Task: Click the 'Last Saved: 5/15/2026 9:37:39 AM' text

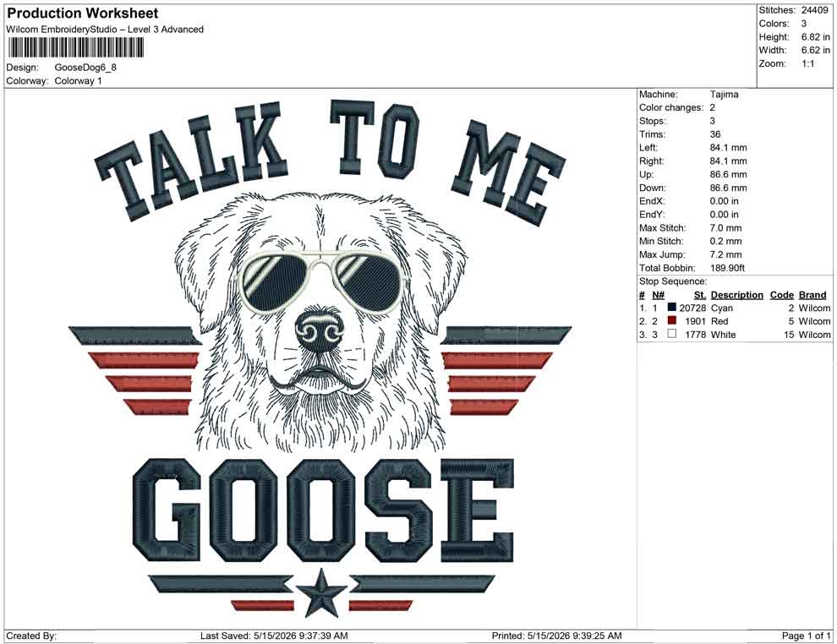Action: [274, 636]
